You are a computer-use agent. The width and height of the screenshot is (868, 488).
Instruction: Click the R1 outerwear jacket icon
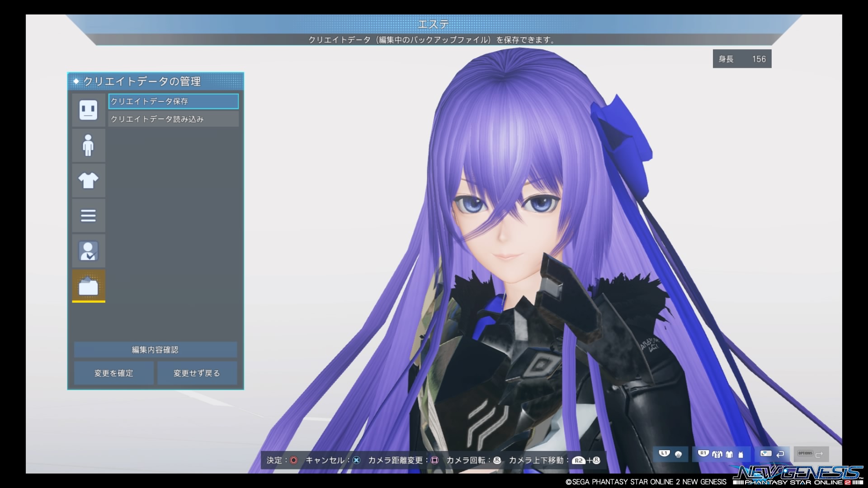[717, 455]
